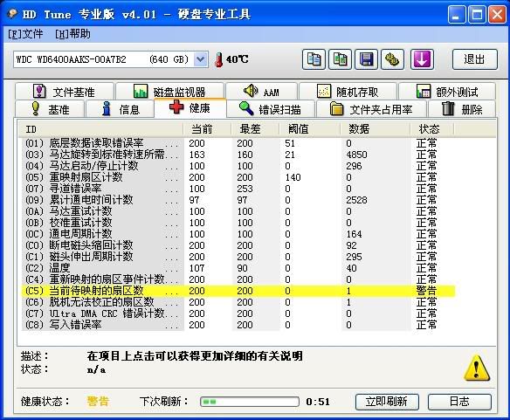
Task: Click the 立即刷新 button
Action: 387,402
